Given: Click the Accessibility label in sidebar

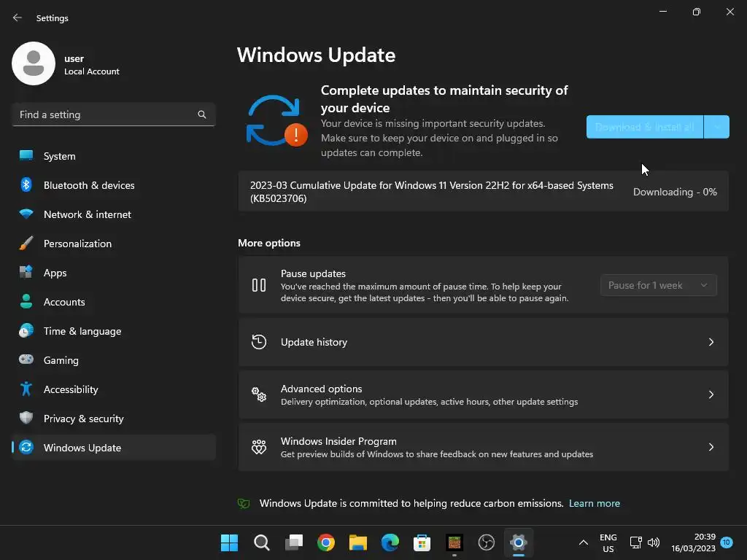Looking at the screenshot, I should click(x=71, y=389).
